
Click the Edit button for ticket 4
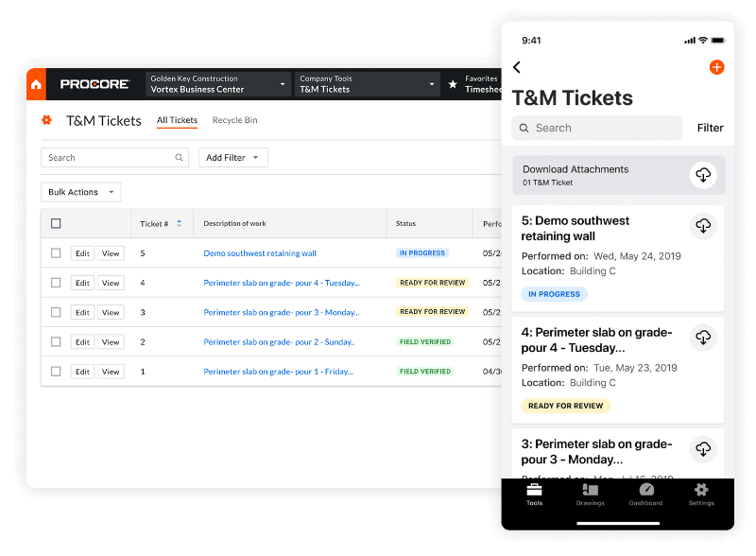(82, 283)
